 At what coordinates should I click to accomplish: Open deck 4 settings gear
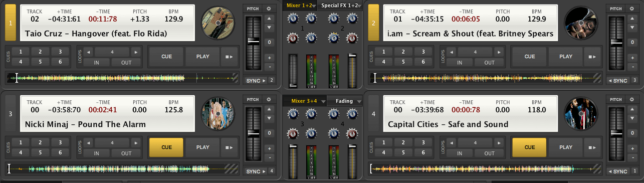click(631, 100)
